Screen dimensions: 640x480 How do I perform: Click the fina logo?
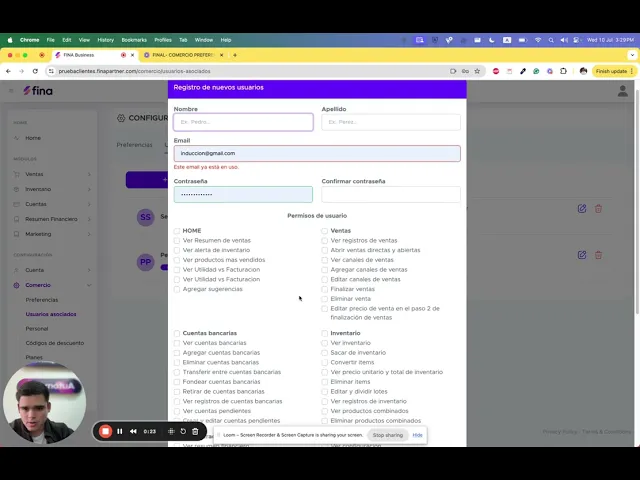[x=38, y=91]
